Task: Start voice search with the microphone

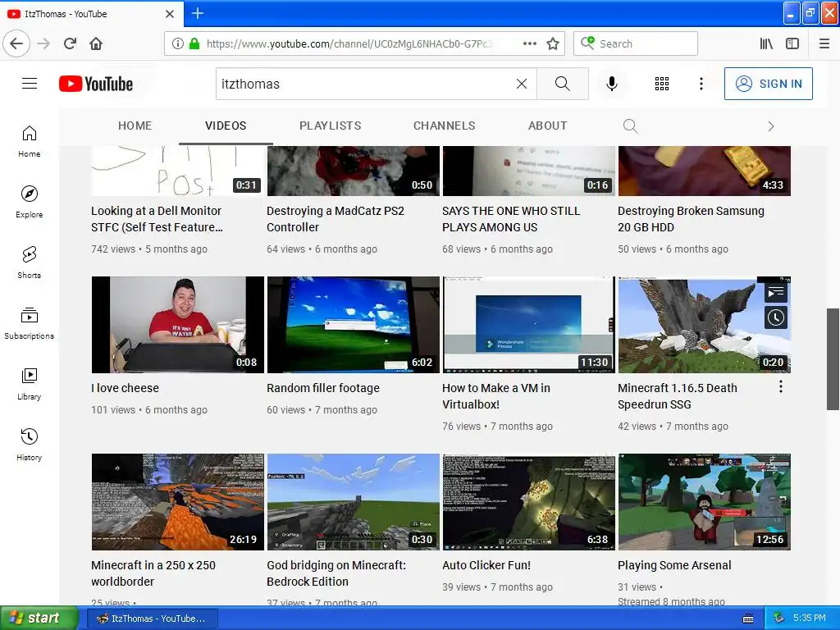Action: [x=612, y=84]
